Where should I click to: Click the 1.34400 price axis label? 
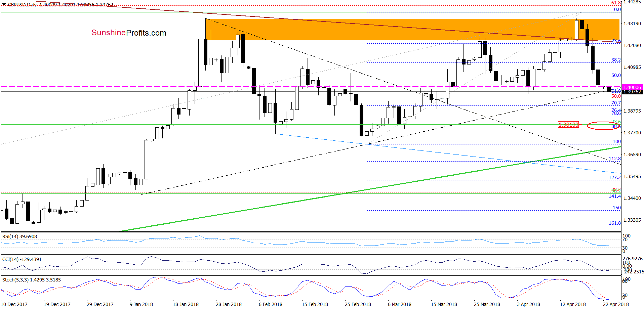pos(632,198)
